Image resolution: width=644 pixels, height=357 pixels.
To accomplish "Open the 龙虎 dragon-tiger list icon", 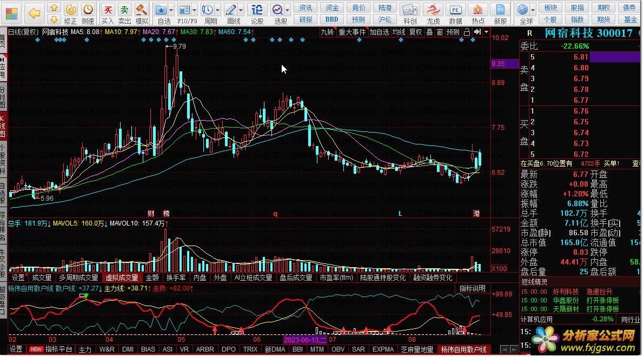I will [x=433, y=14].
